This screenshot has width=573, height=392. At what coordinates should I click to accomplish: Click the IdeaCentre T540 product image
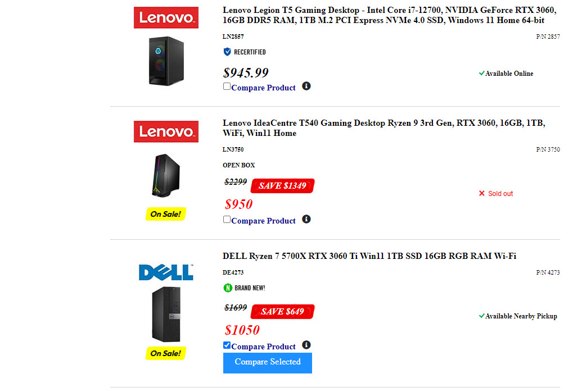click(166, 175)
